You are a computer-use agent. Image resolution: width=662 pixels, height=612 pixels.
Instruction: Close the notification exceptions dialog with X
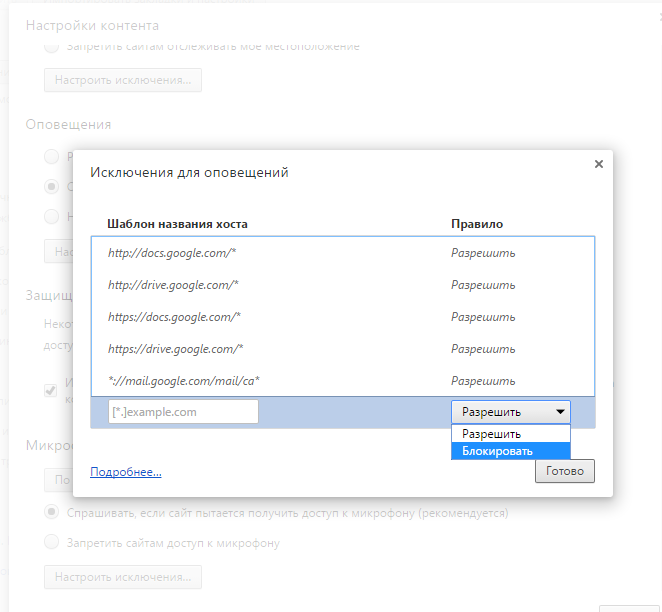[598, 164]
